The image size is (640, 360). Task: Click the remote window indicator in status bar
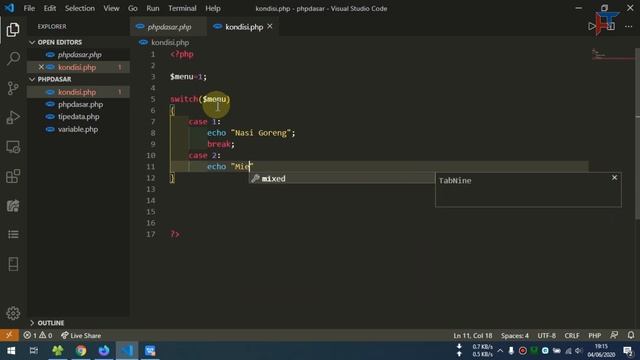[9, 335]
